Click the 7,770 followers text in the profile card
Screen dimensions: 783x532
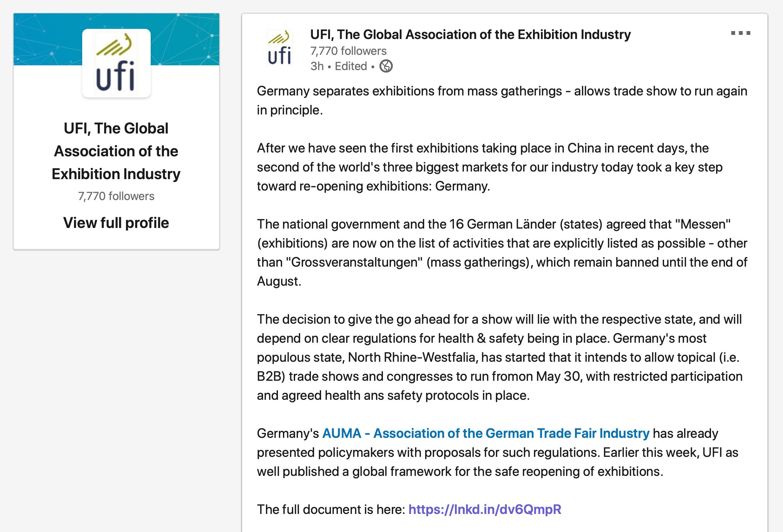click(116, 196)
